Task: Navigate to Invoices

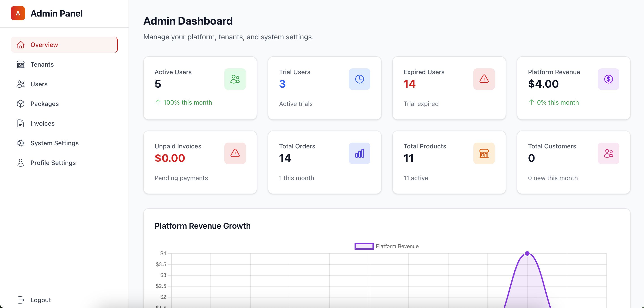Action: [x=42, y=124]
